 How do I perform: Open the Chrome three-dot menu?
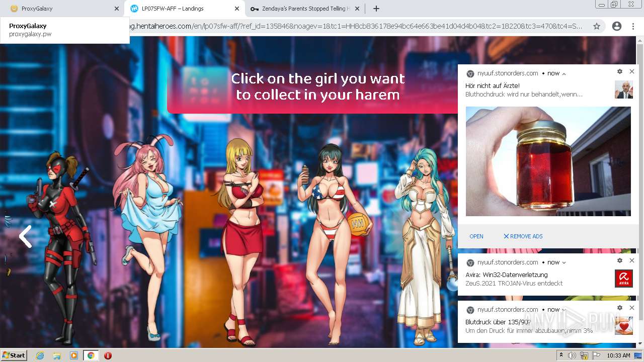coord(633,26)
